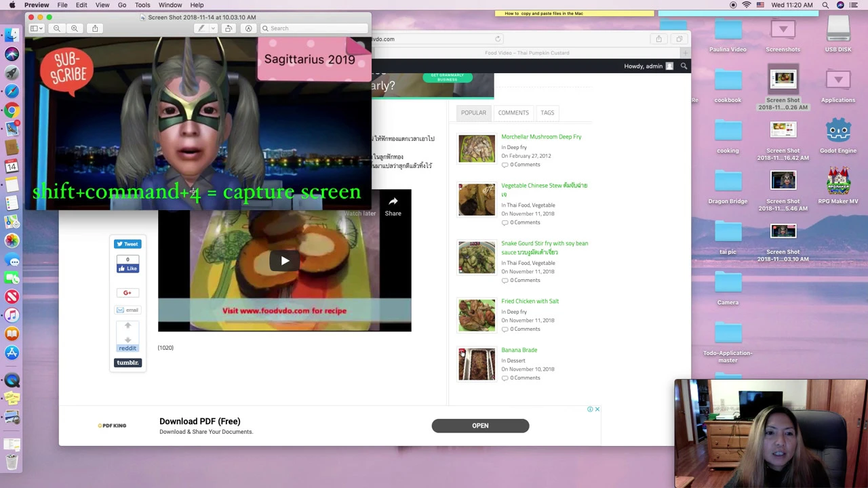Open the View menu

pyautogui.click(x=102, y=5)
